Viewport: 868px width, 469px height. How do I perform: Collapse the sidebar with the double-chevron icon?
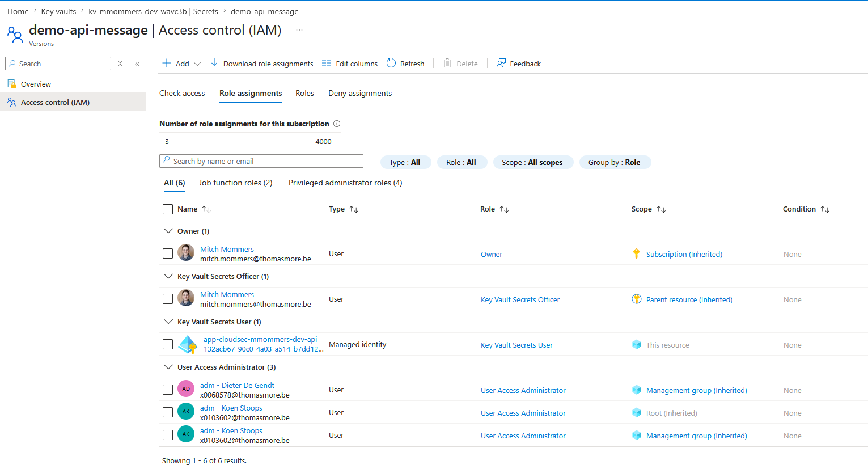tap(137, 64)
